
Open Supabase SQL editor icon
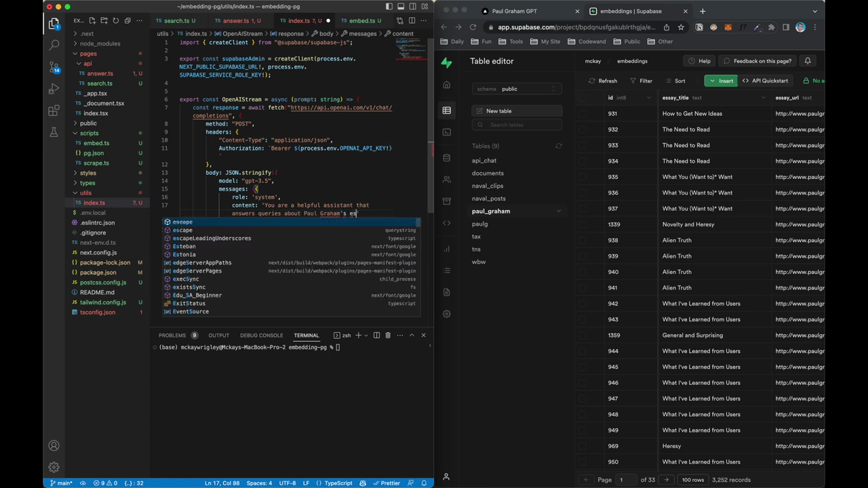(446, 132)
